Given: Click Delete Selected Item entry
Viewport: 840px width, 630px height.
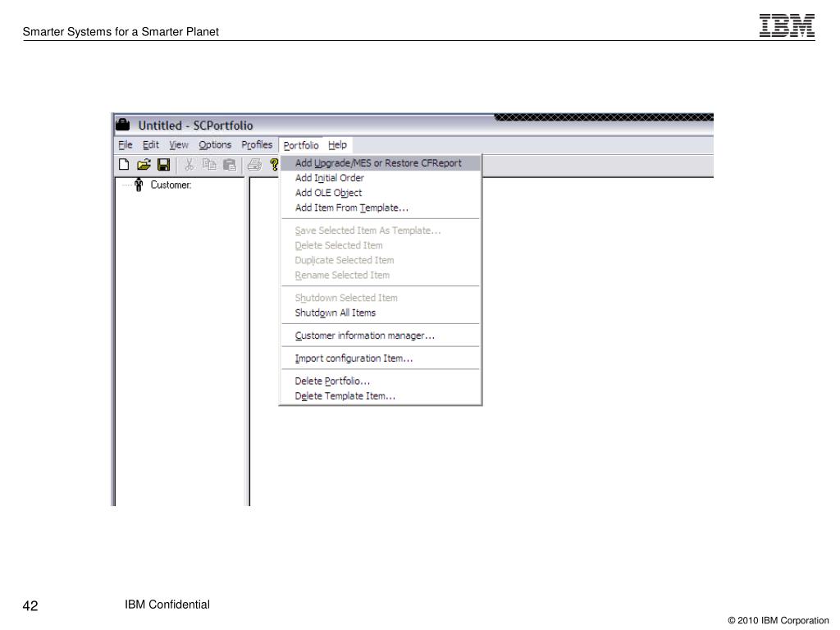Looking at the screenshot, I should click(x=380, y=245).
